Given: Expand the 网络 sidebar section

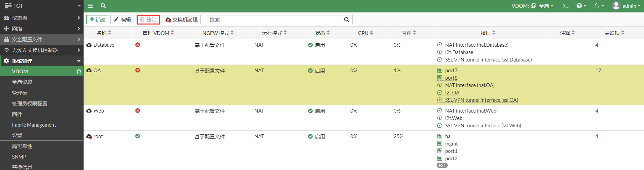Looking at the screenshot, I should click(42, 29).
